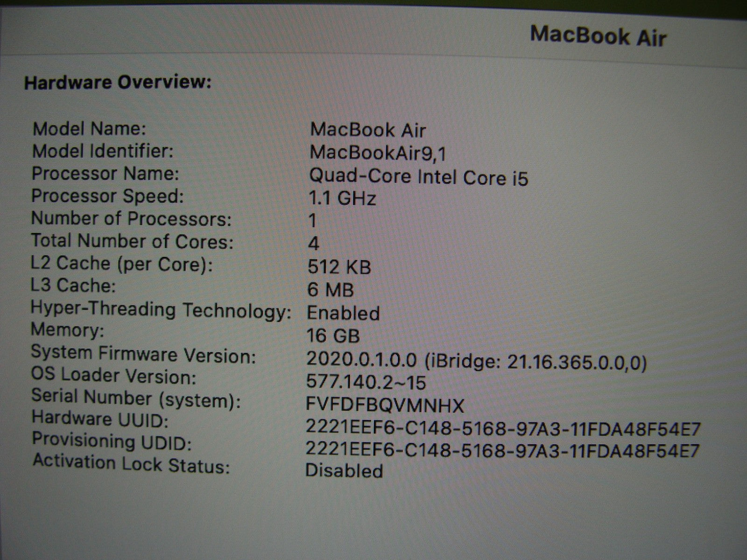Click the Model Identifier value MacBookAir9,1

[379, 153]
